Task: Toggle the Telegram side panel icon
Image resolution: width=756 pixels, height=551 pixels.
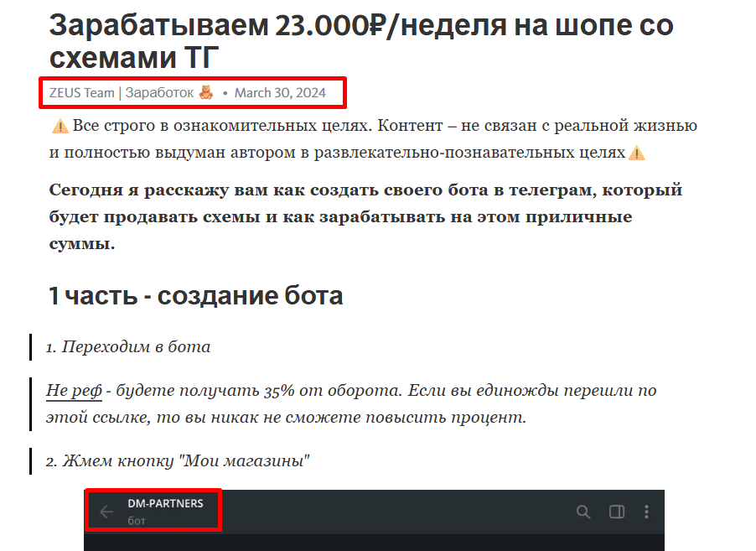Action: pos(616,512)
